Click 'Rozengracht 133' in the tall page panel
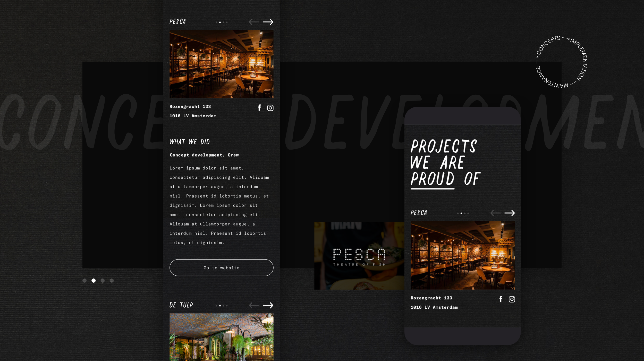Screen dimensions: 644x361 click(190, 106)
